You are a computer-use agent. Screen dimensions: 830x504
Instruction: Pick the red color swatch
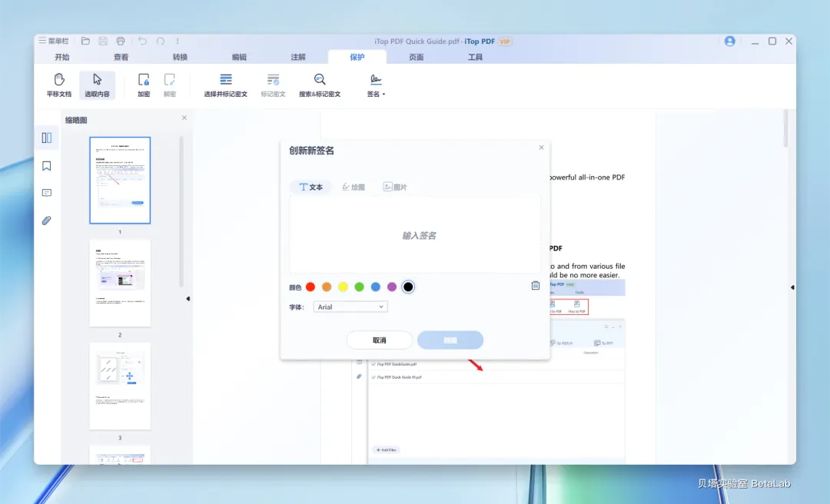tap(310, 287)
